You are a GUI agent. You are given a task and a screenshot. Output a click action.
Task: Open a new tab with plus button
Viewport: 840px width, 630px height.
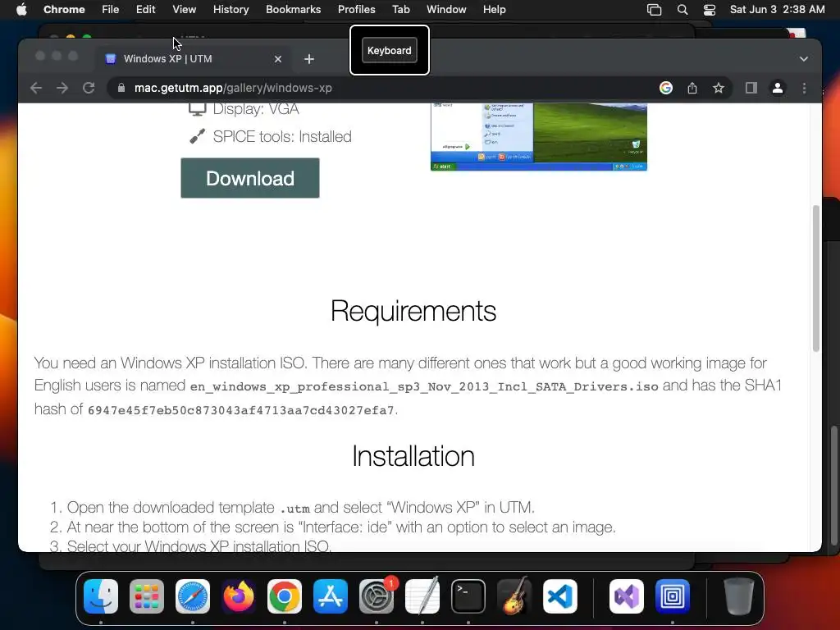[x=309, y=59]
